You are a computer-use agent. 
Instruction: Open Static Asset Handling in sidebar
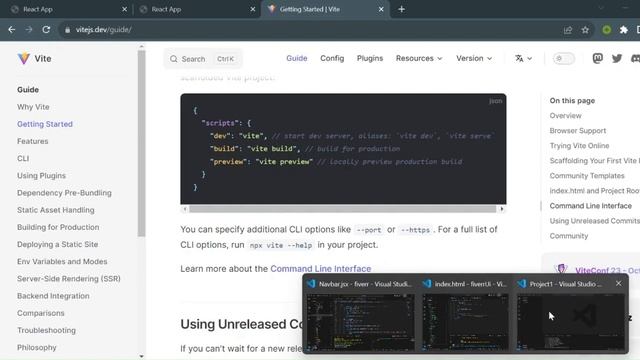pyautogui.click(x=56, y=210)
